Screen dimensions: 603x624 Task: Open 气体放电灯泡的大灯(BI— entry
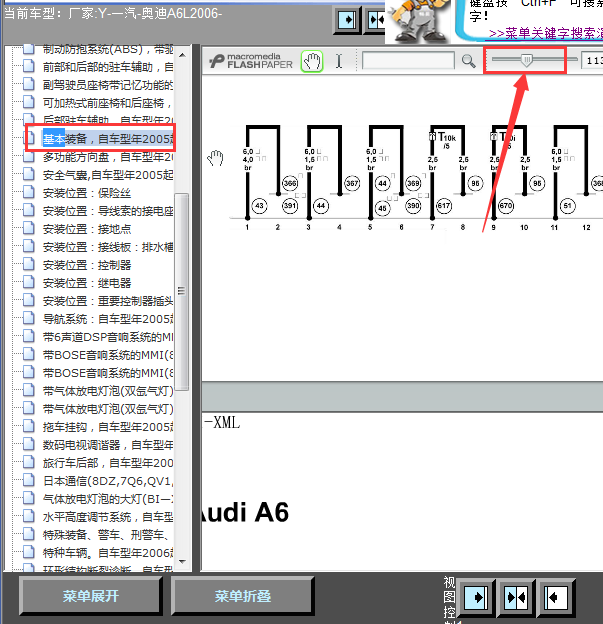[108, 498]
